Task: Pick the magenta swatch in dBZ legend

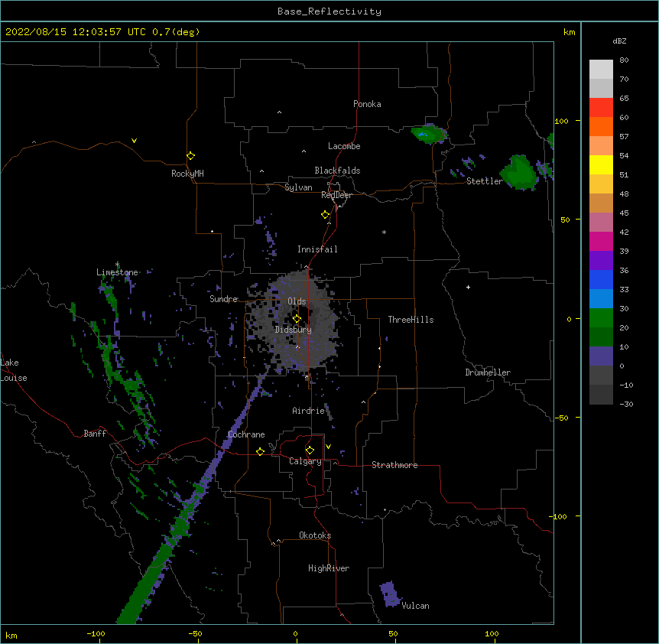Action: point(601,241)
